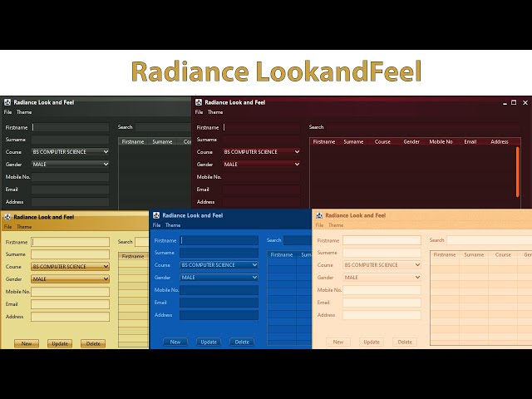Click Address column header in maroon table
The image size is (532, 399).
[x=499, y=141]
